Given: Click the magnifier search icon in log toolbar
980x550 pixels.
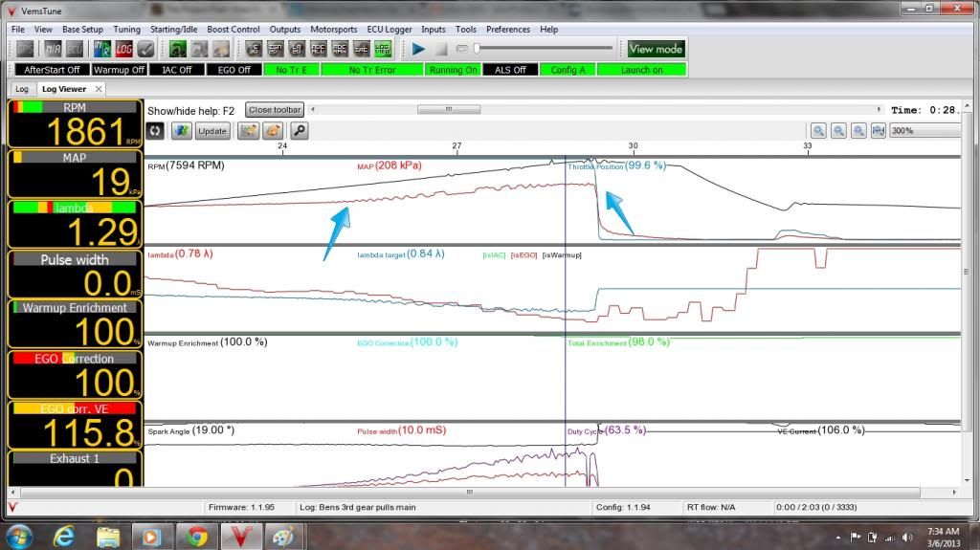Looking at the screenshot, I should [x=300, y=131].
